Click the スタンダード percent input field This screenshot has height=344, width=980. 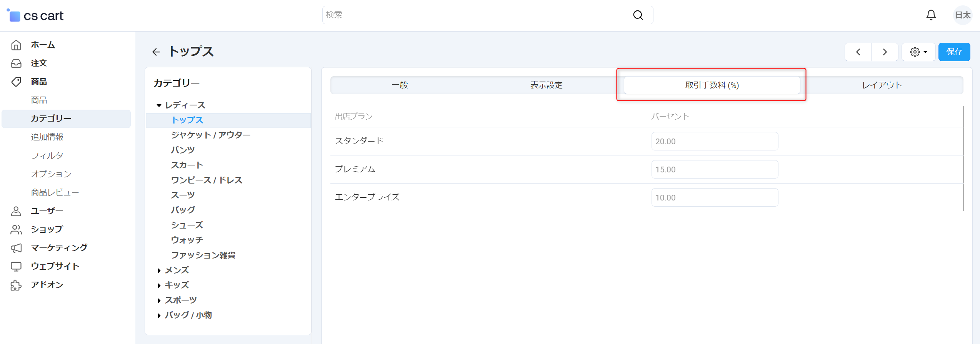(714, 141)
